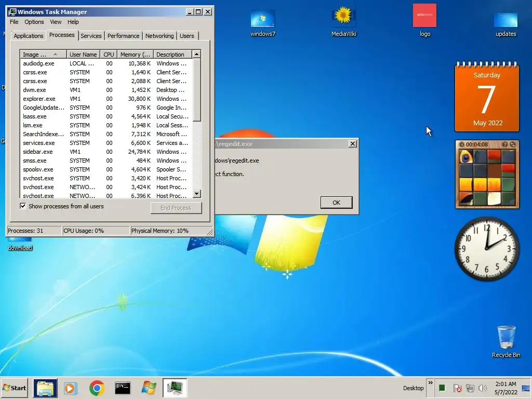Click the Windows flag taskbar icon

click(149, 388)
